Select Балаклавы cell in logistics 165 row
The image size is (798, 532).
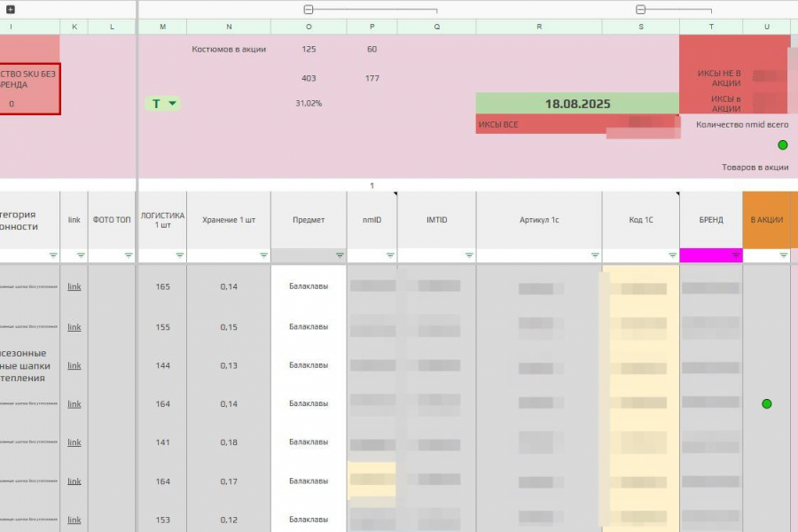pyautogui.click(x=309, y=286)
